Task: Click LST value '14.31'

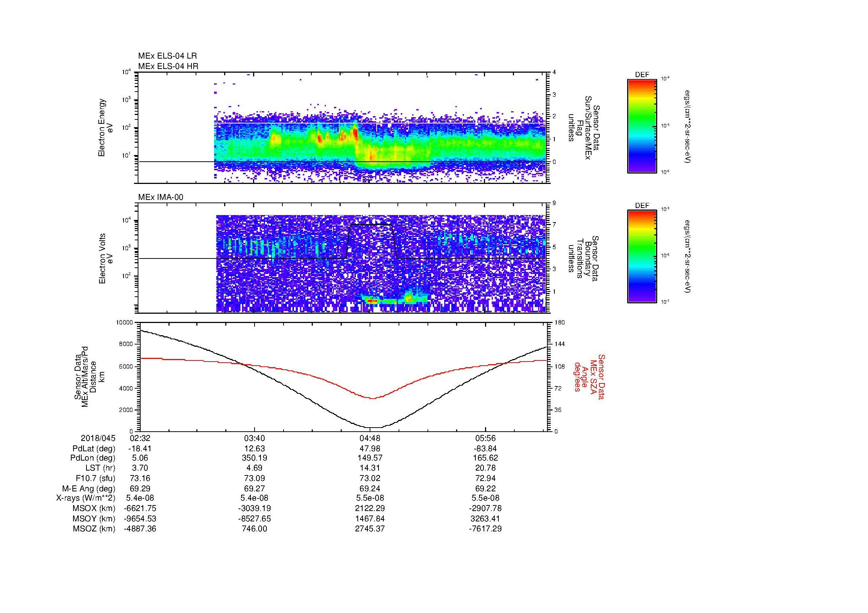Action: (x=370, y=468)
